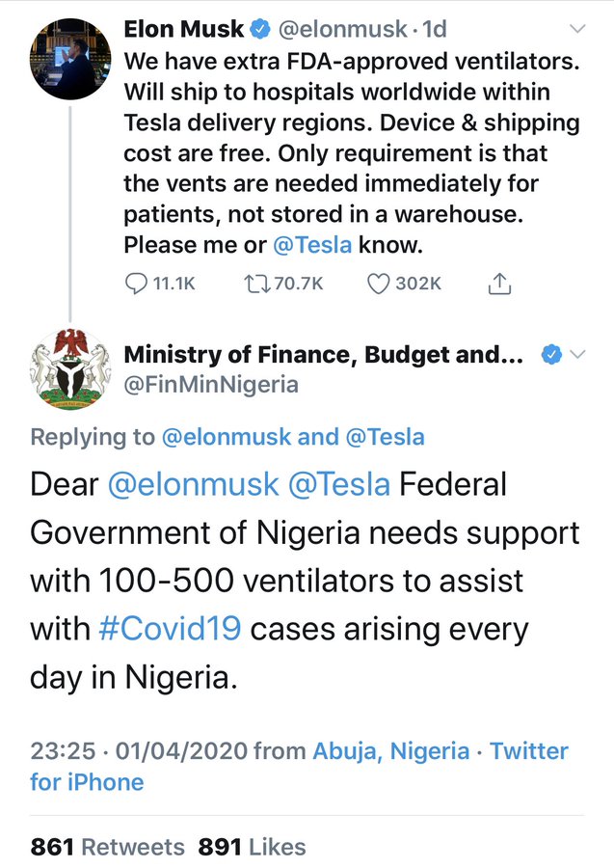Open the #Covid19 hashtag
The width and height of the screenshot is (614, 868).
[170, 629]
